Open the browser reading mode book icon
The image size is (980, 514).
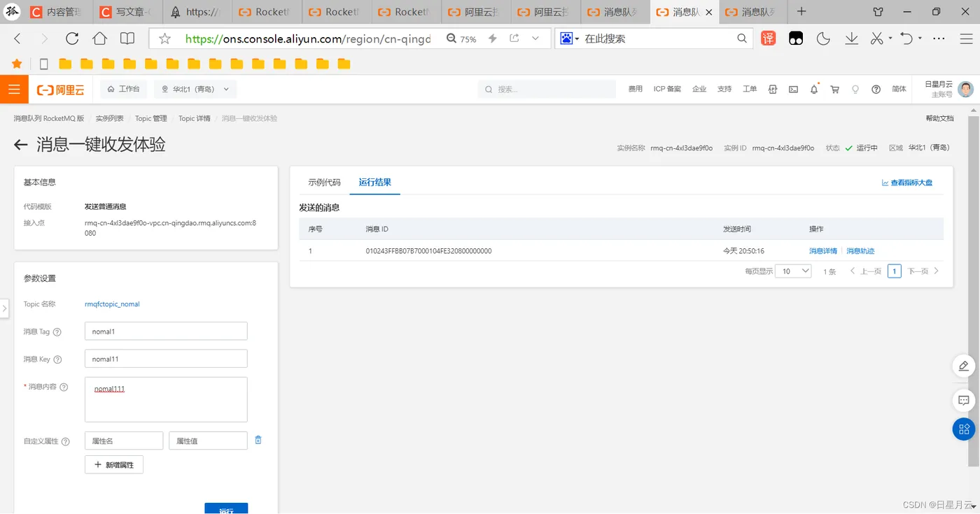pos(127,38)
